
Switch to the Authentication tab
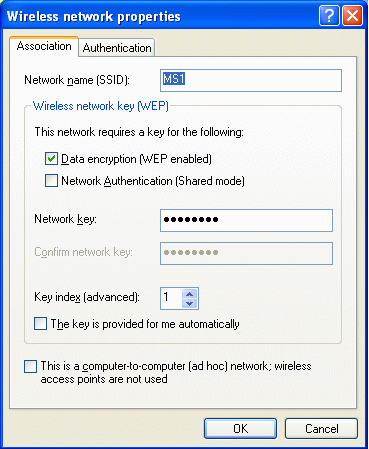coord(117,48)
